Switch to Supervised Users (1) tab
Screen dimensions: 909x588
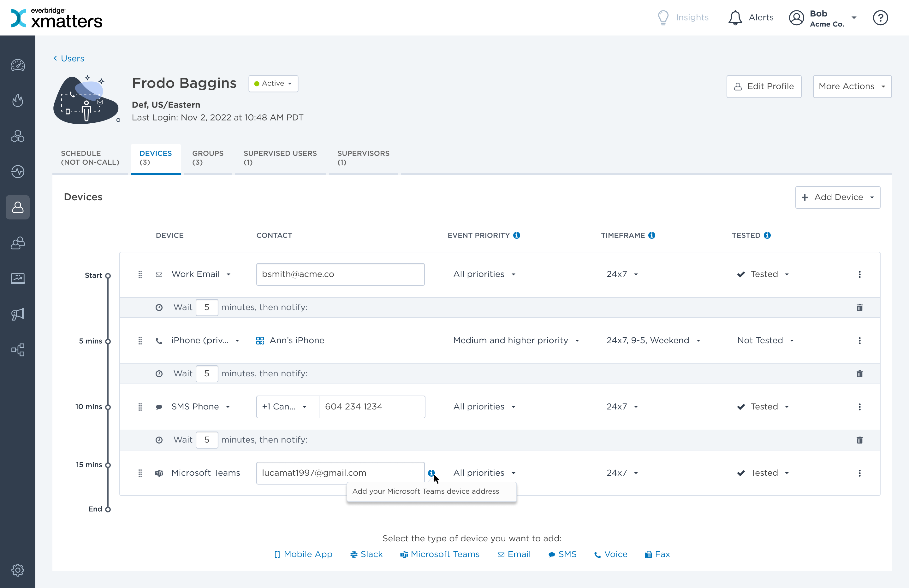[280, 158]
